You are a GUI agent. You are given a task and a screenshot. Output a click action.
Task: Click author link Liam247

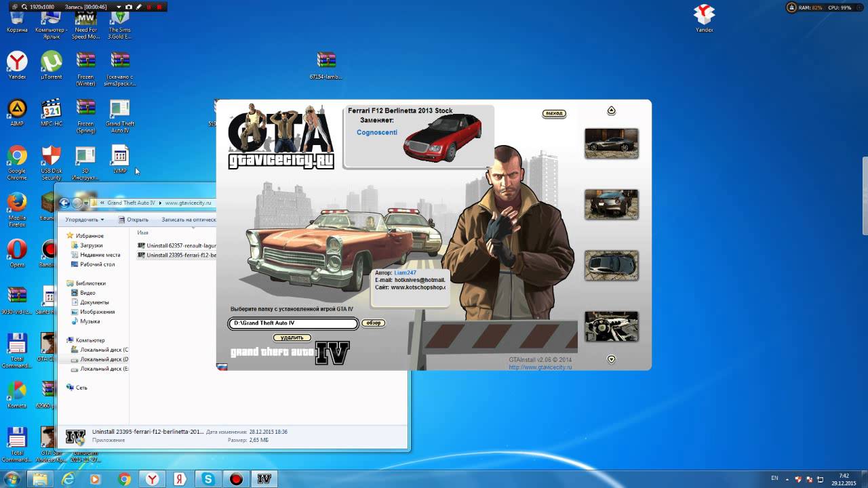tap(405, 272)
